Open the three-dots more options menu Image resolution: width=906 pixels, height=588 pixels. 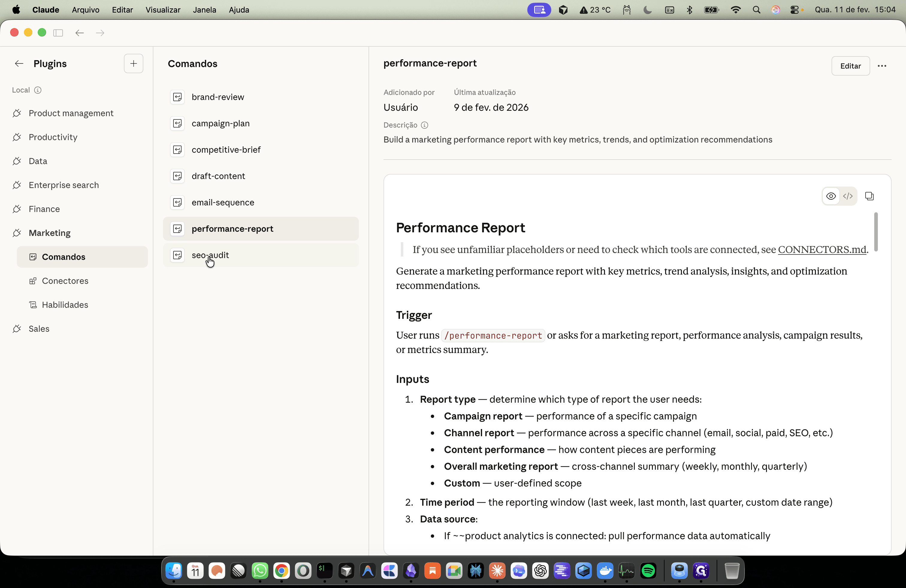[x=882, y=66]
